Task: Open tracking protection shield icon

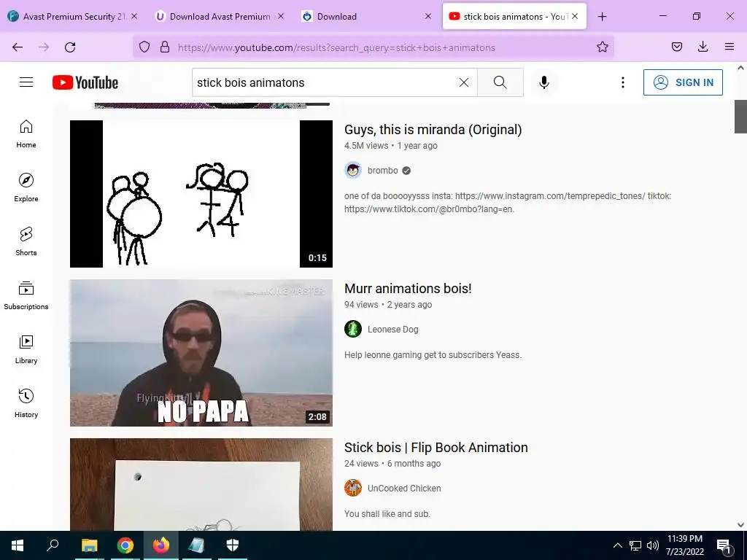Action: point(144,47)
